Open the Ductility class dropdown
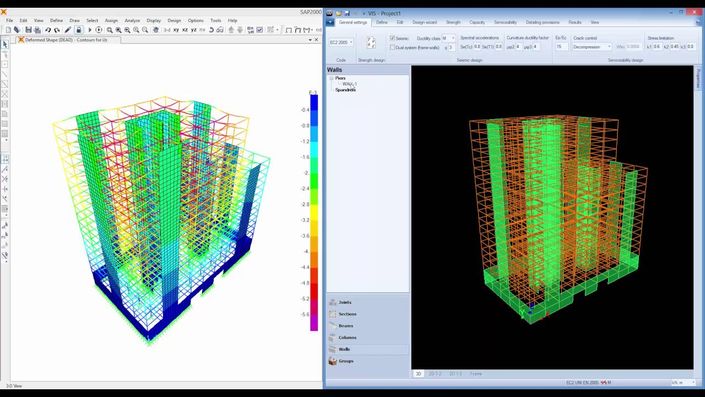Image resolution: width=705 pixels, height=397 pixels. [448, 38]
